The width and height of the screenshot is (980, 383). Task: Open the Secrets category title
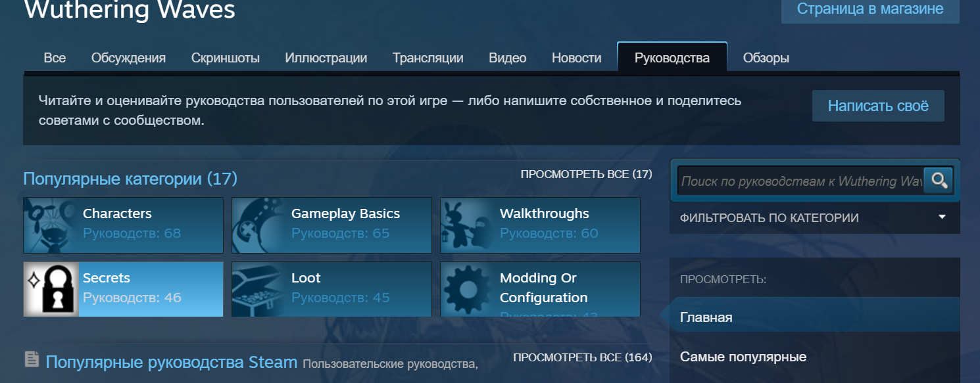click(x=107, y=278)
